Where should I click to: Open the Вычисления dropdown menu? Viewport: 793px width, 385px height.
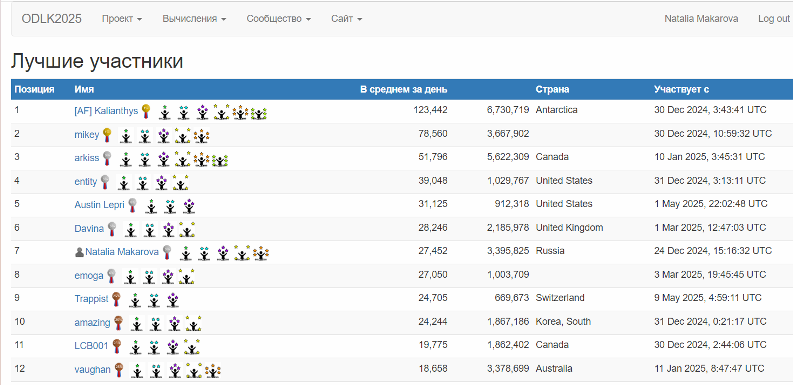pos(194,19)
